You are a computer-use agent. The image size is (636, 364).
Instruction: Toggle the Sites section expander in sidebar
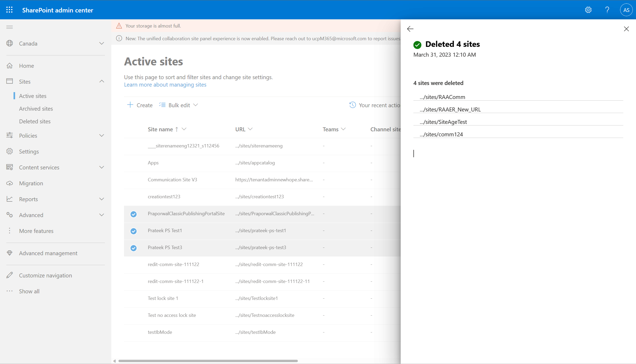[x=101, y=81]
